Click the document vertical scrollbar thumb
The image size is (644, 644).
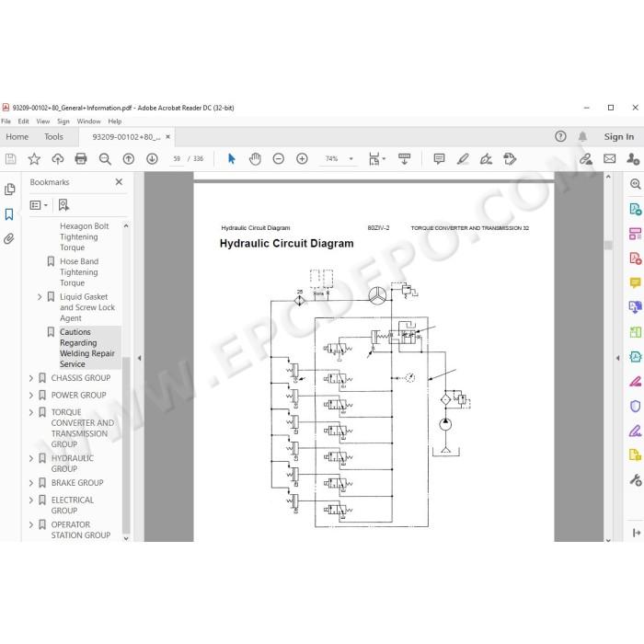pyautogui.click(x=608, y=246)
